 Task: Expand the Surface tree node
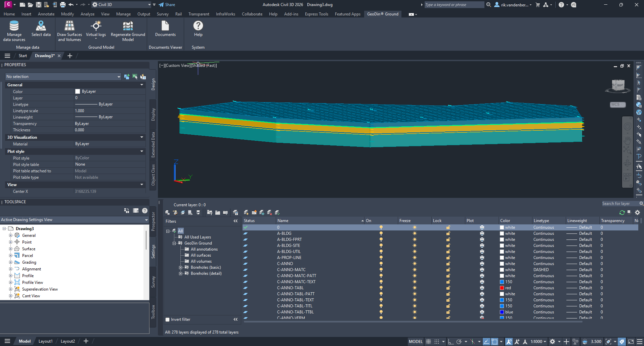11,249
